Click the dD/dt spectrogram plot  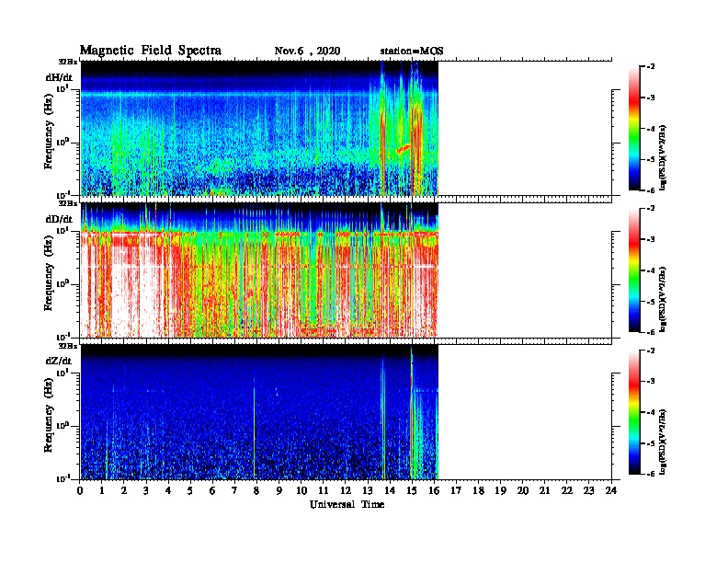259,270
